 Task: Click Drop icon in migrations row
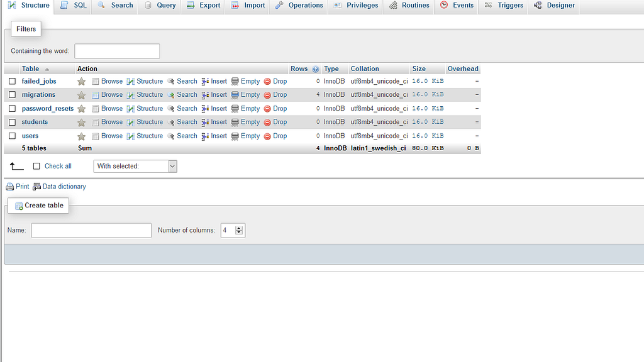pyautogui.click(x=267, y=95)
